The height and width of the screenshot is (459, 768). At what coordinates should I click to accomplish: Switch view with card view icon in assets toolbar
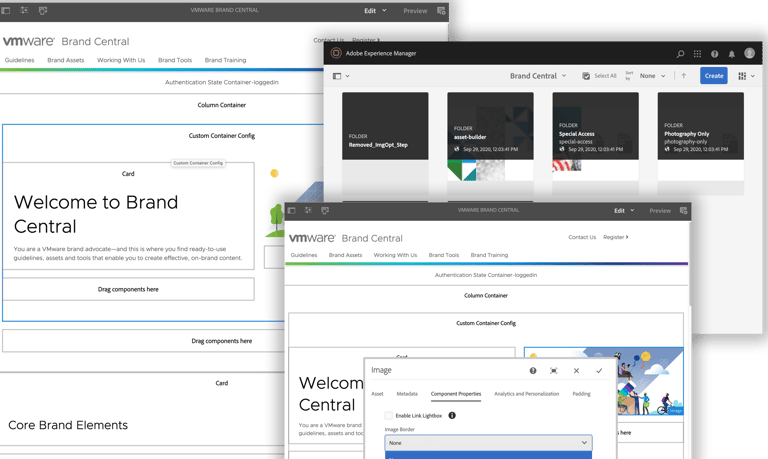point(742,76)
